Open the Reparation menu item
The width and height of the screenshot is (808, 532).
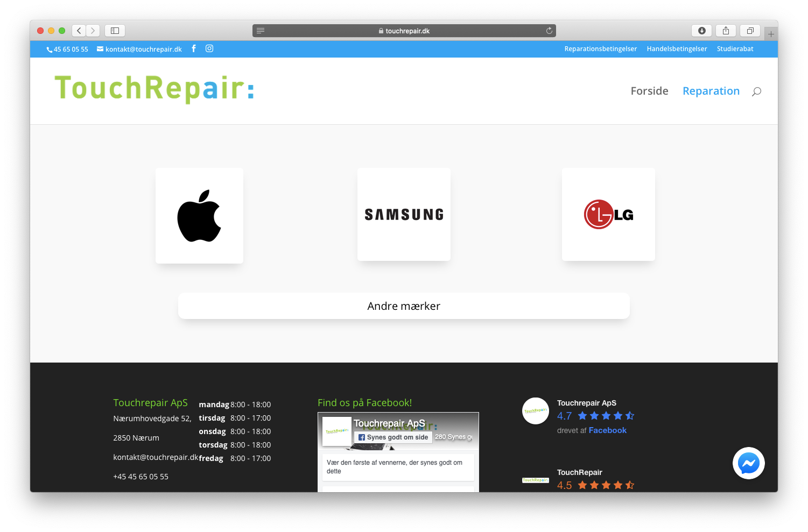711,91
